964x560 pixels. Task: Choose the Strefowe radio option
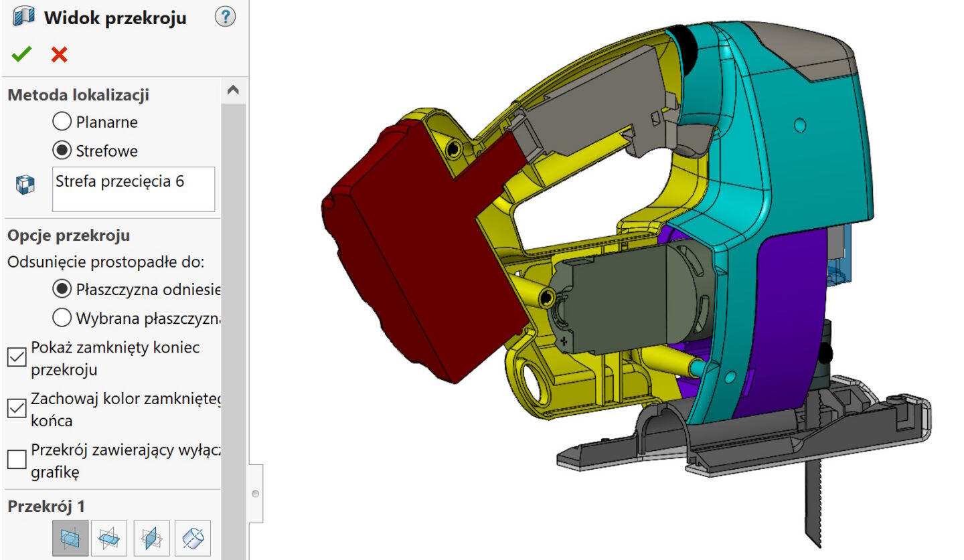(62, 151)
